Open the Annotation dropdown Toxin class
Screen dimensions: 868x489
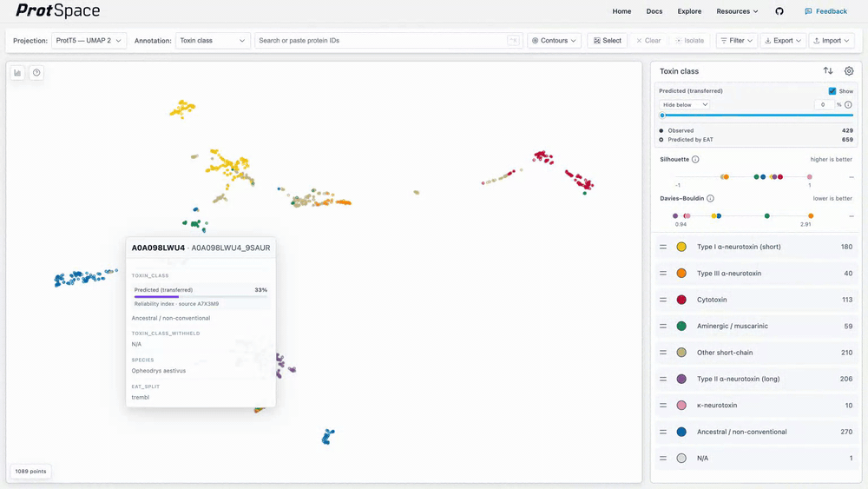click(x=213, y=41)
